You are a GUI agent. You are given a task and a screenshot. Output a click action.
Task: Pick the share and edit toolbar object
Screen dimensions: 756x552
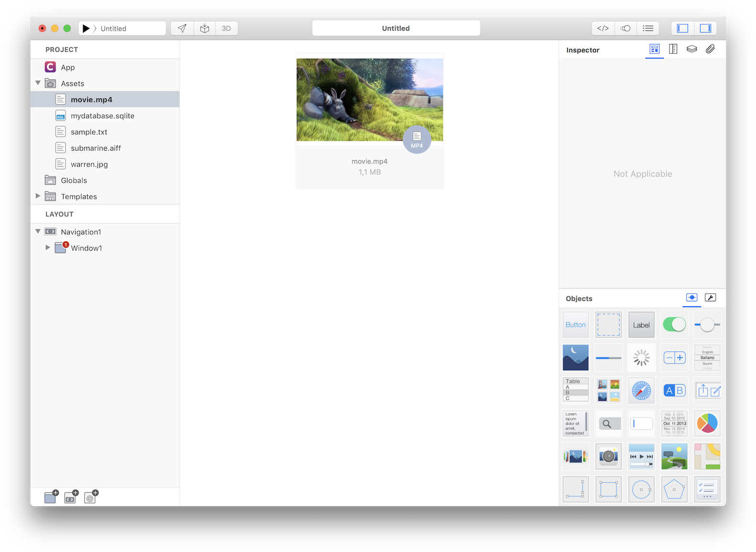(x=707, y=390)
